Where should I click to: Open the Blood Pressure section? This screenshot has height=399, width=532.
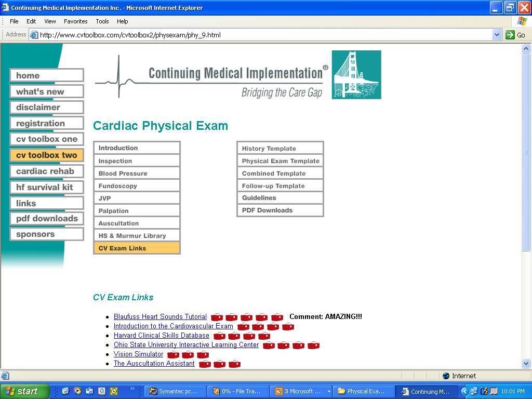point(137,174)
